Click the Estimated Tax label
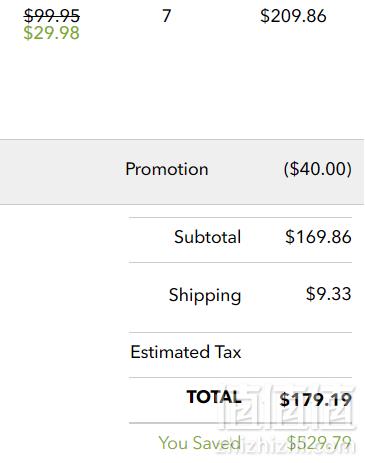The image size is (365, 463). pyautogui.click(x=186, y=352)
